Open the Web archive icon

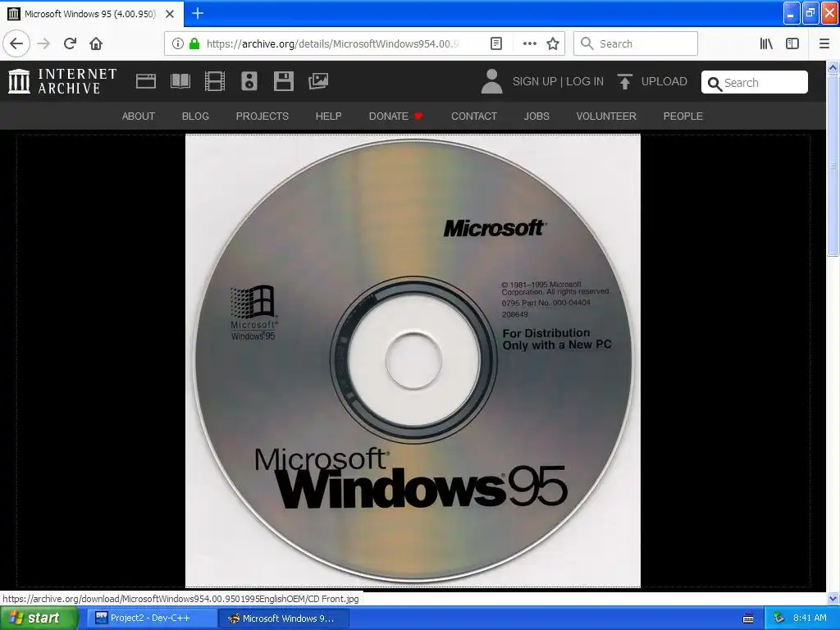[x=146, y=81]
